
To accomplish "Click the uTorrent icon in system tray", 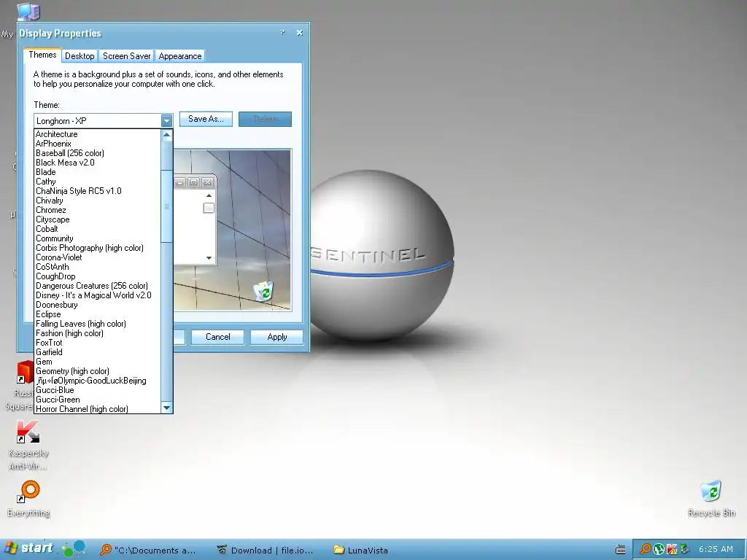I will click(x=659, y=549).
